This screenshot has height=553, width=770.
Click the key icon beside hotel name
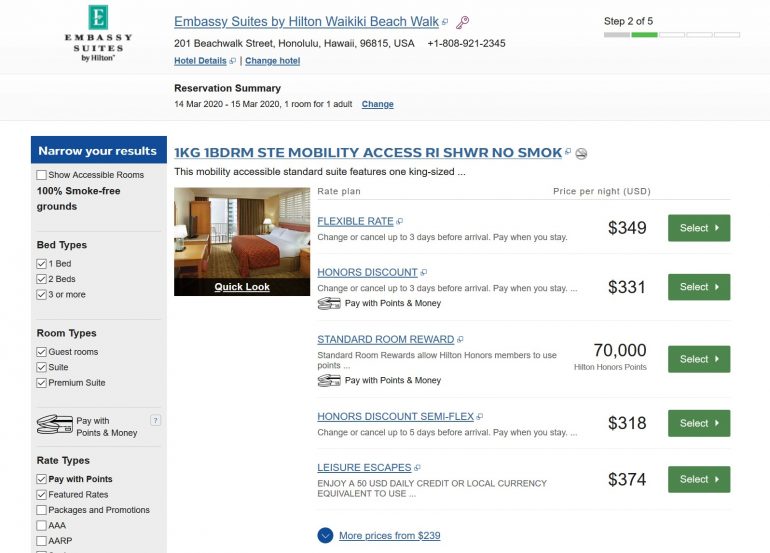462,22
